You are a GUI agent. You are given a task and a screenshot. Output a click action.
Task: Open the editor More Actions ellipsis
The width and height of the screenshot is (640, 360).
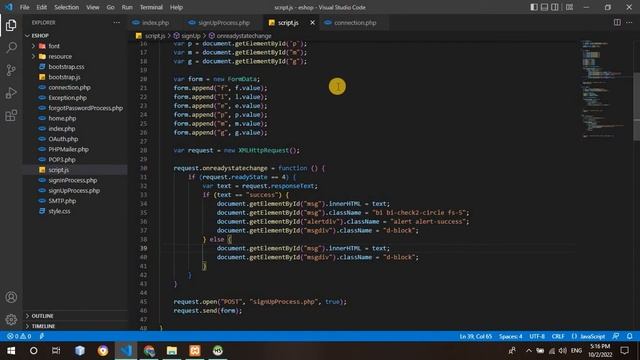pyautogui.click(x=629, y=22)
